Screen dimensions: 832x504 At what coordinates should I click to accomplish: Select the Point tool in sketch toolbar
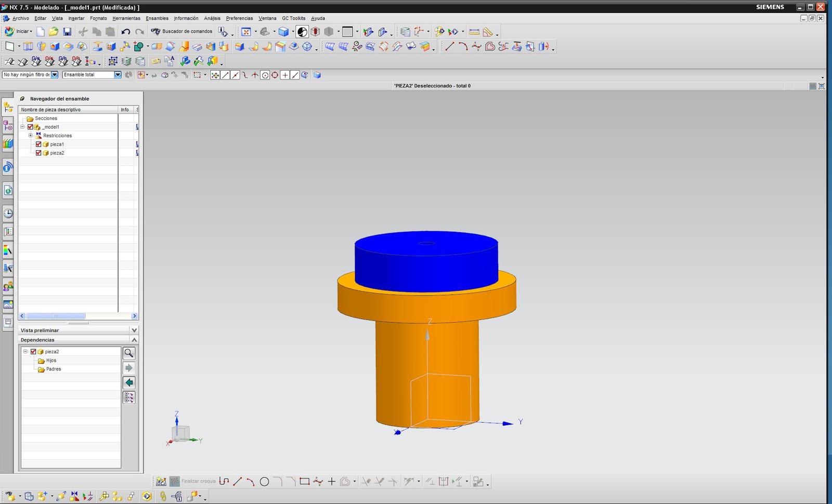[x=331, y=482]
